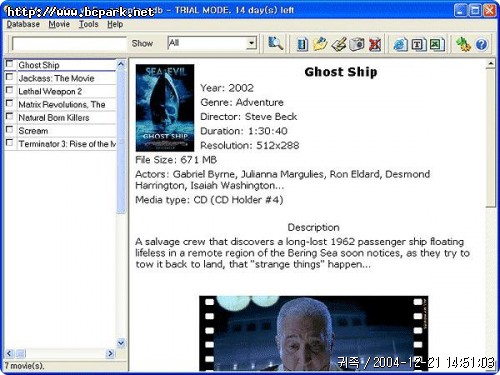Click the details pane vertical scrollbar thumb
The width and height of the screenshot is (500, 375).
(x=490, y=138)
